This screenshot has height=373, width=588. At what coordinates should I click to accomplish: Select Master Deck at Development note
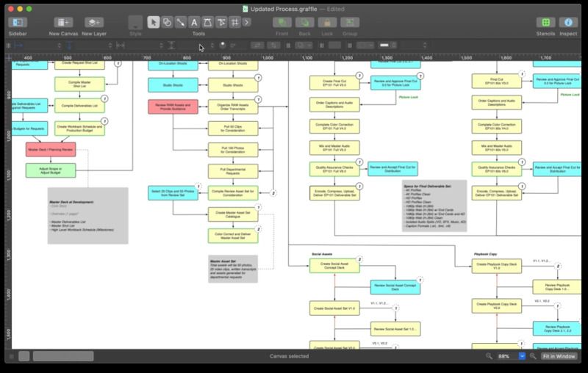(87, 216)
